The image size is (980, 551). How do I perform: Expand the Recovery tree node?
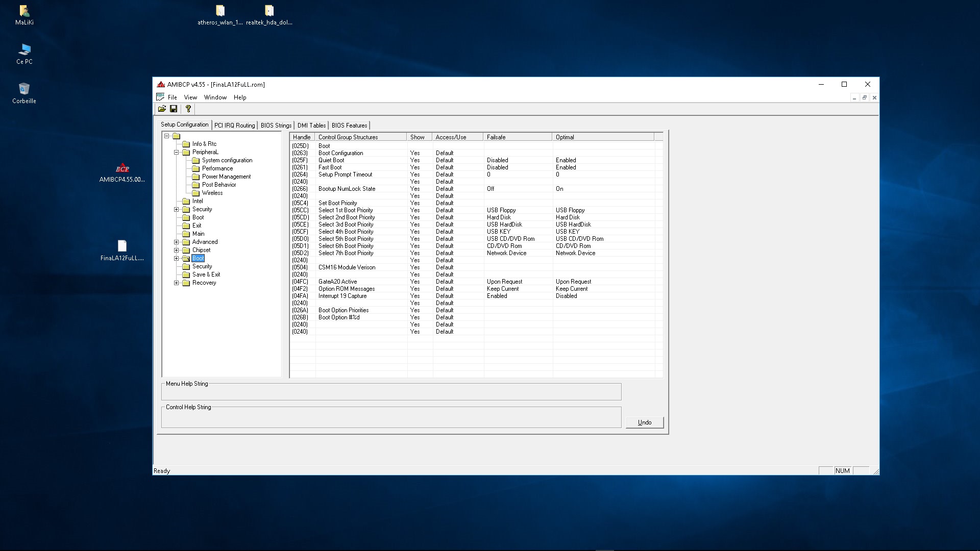177,283
